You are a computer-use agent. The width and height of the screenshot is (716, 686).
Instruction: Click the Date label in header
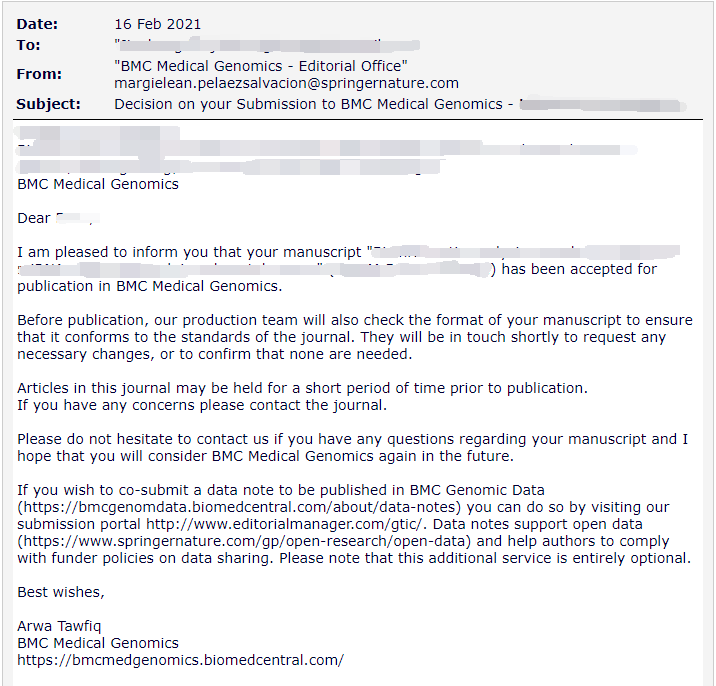37,24
